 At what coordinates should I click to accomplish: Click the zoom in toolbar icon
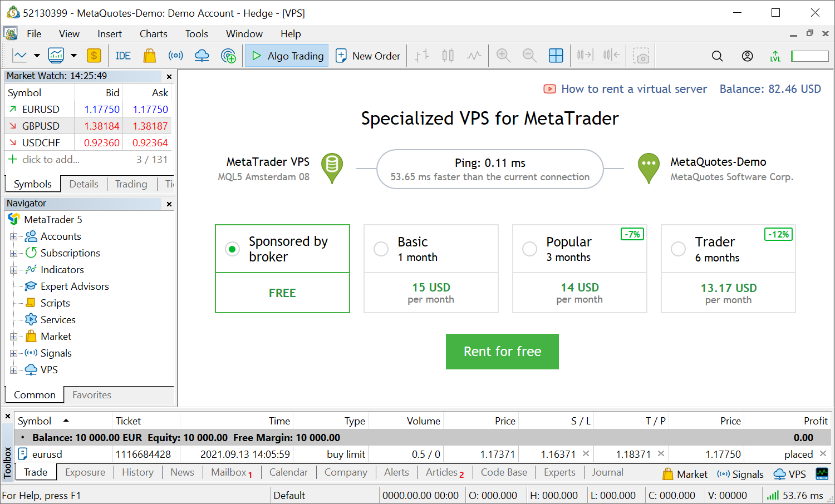pos(503,55)
